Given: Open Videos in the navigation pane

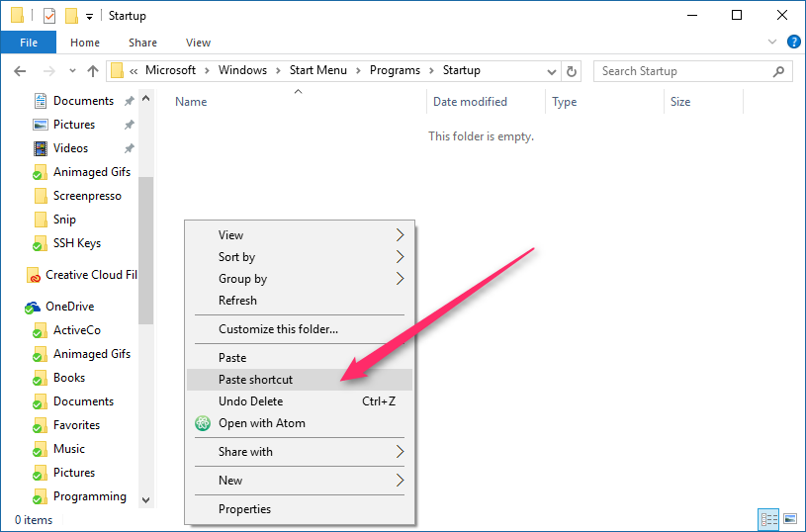Looking at the screenshot, I should (x=70, y=148).
